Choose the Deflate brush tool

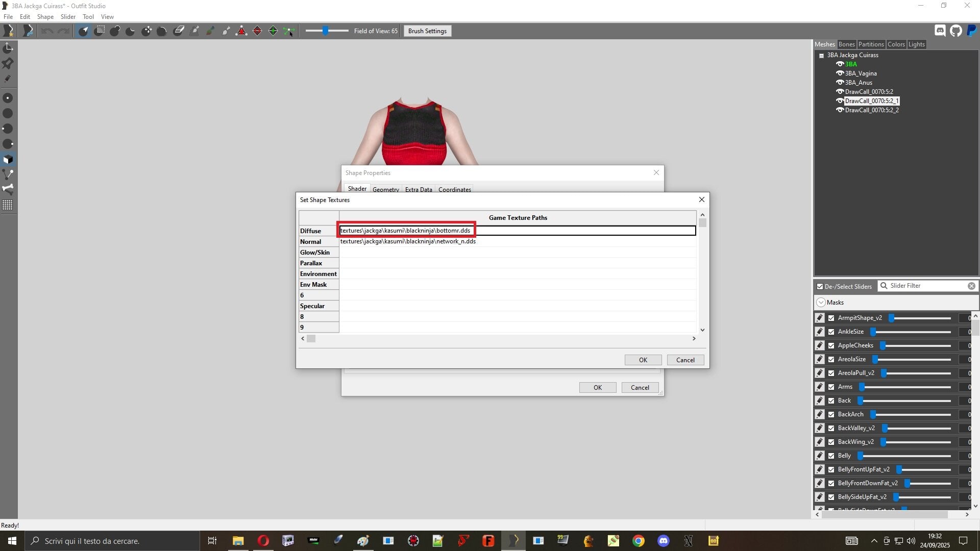click(130, 31)
